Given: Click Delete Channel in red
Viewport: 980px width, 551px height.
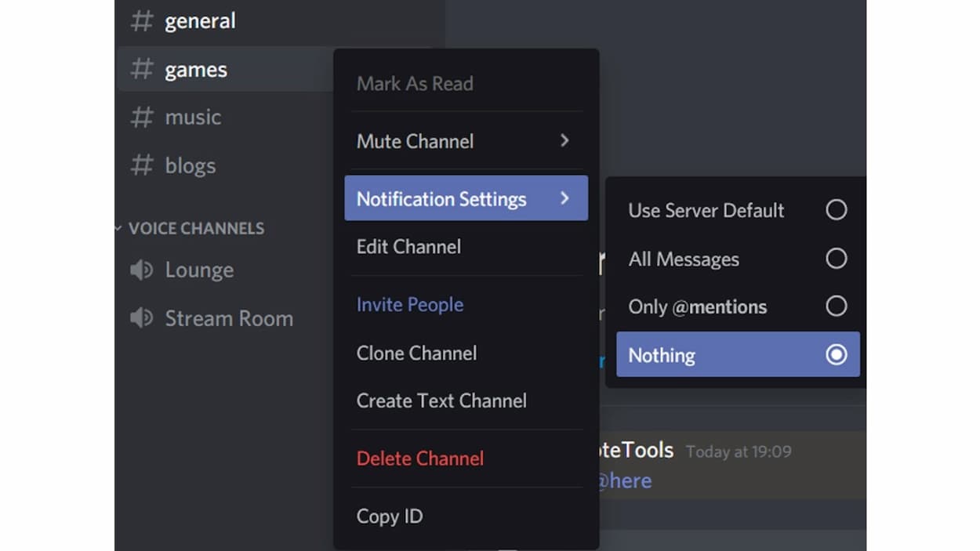Looking at the screenshot, I should click(x=420, y=459).
